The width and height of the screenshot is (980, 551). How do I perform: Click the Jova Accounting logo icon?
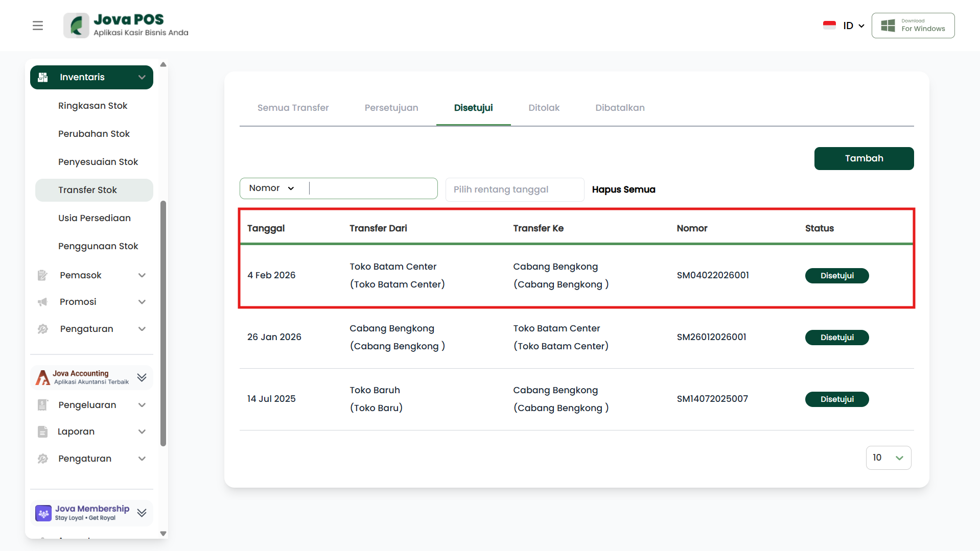click(43, 378)
